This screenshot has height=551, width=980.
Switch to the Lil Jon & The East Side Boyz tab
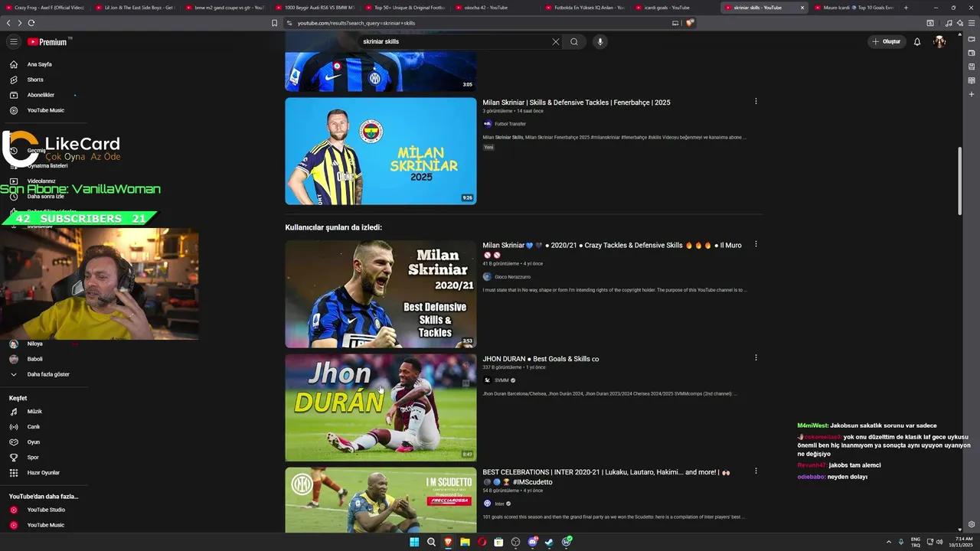coord(134,8)
